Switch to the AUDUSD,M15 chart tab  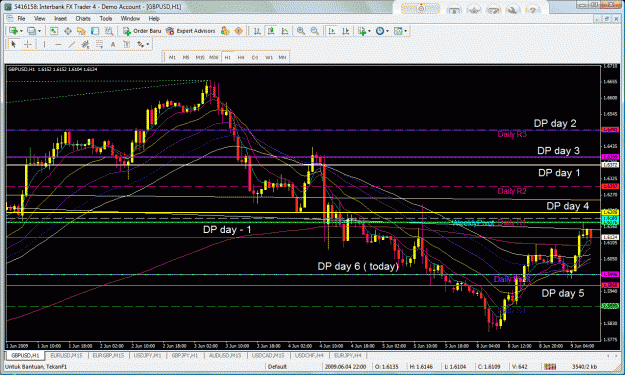point(225,355)
